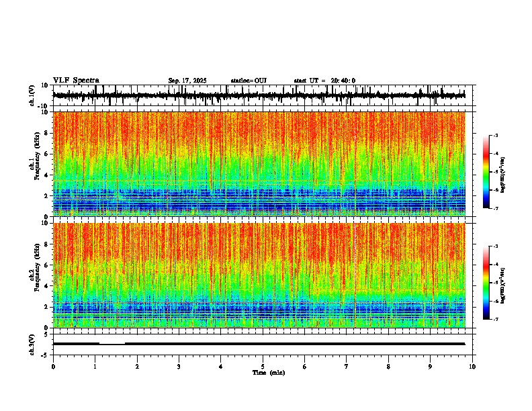
Task: Click the ch.2 "Frequency (kHz)" axis label
Action: [38, 267]
